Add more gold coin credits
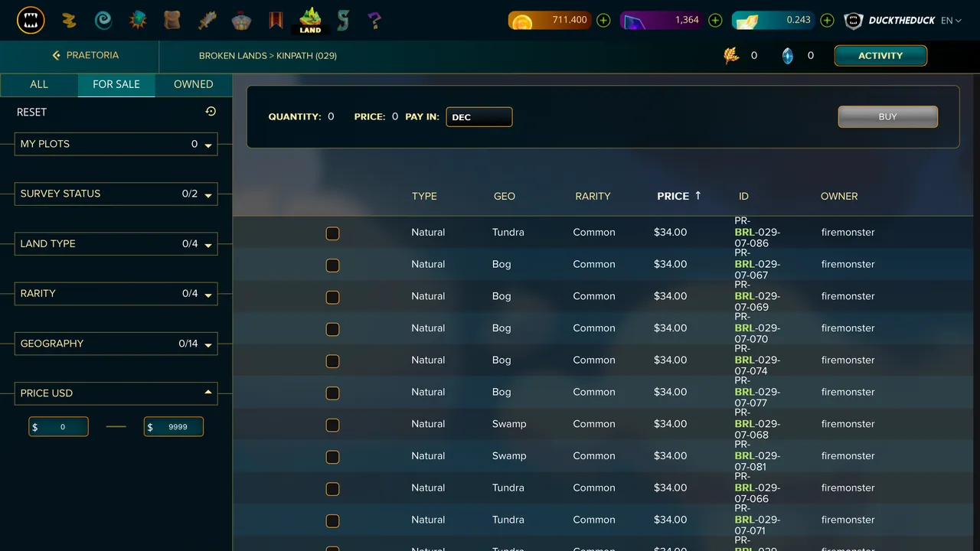 603,21
